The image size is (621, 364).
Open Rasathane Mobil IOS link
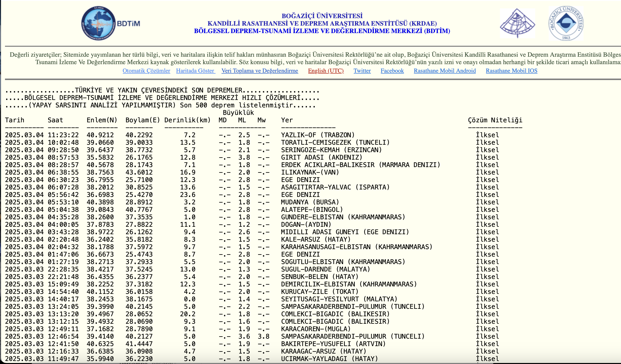click(x=511, y=71)
